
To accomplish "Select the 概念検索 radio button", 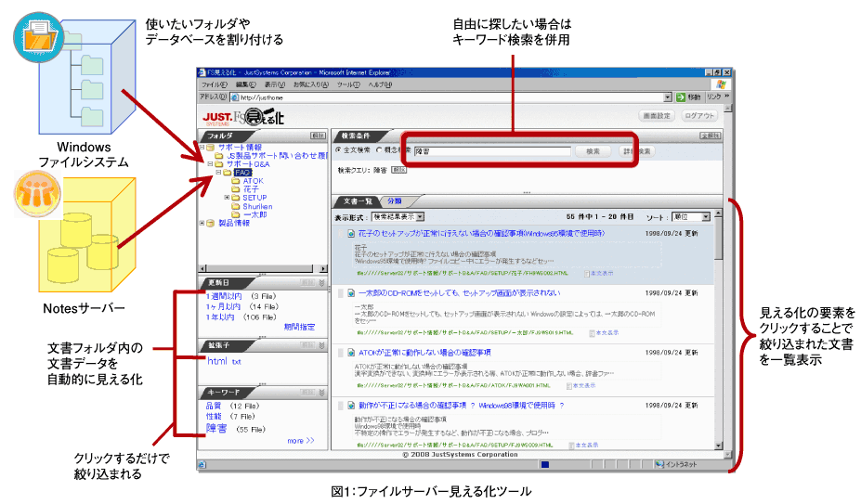I will click(x=380, y=149).
